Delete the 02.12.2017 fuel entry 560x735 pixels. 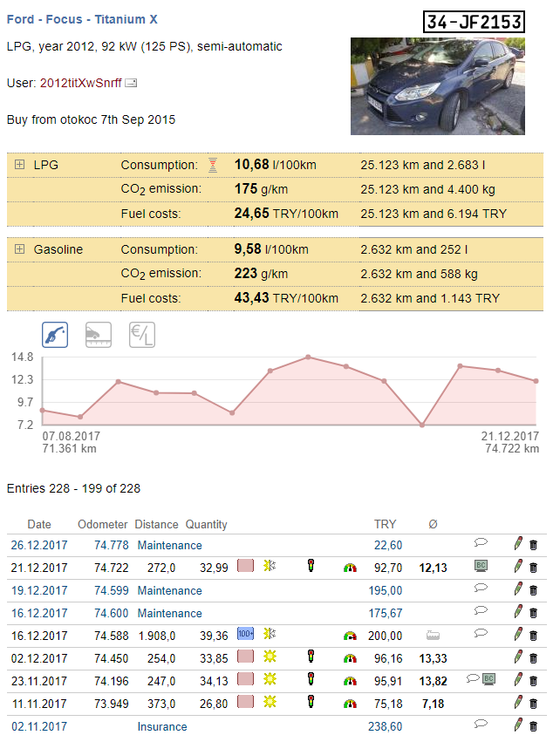[533, 658]
